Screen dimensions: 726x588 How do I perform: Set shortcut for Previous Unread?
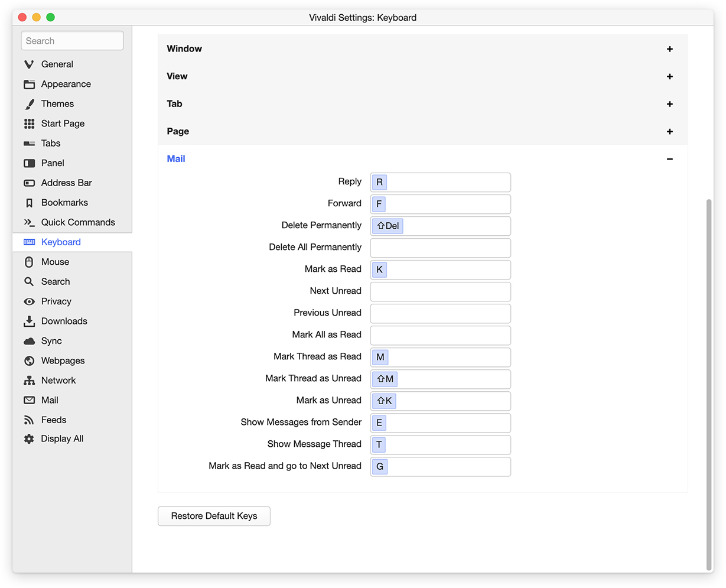[441, 313]
